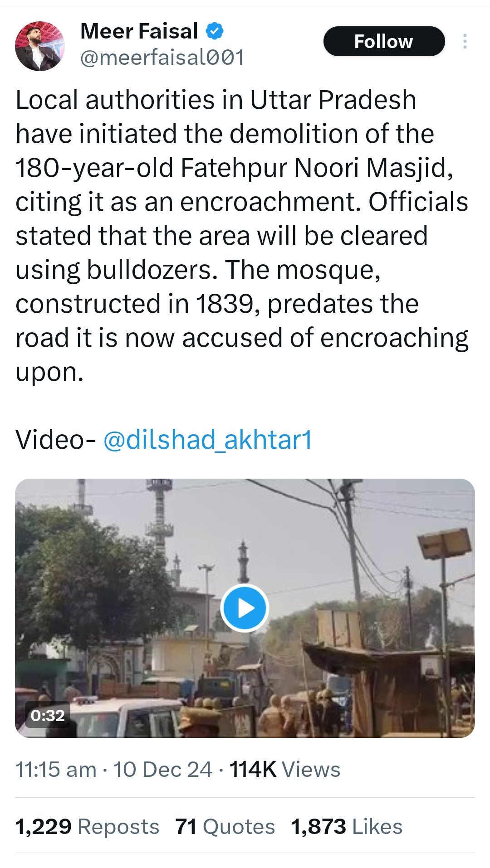View the 71 Quotes list
490x868 pixels.
pyautogui.click(x=225, y=826)
